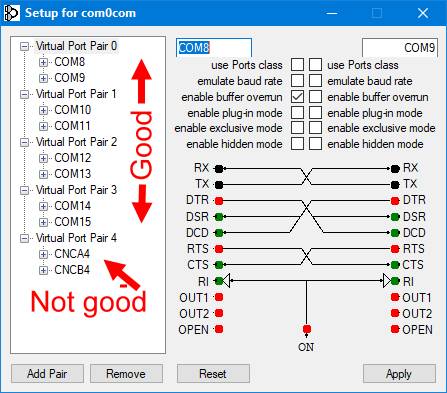Check COM9 enable buffer overrun
Screen dimensions: 447x393
pos(315,97)
